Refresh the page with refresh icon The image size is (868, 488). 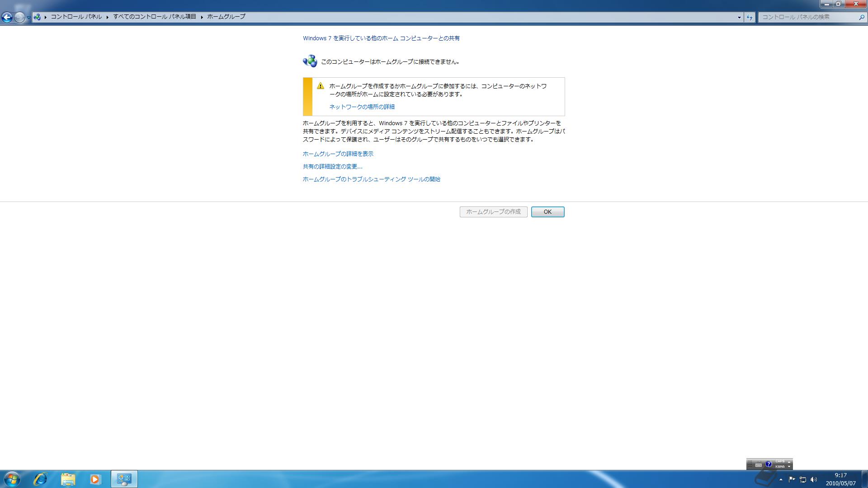click(750, 17)
